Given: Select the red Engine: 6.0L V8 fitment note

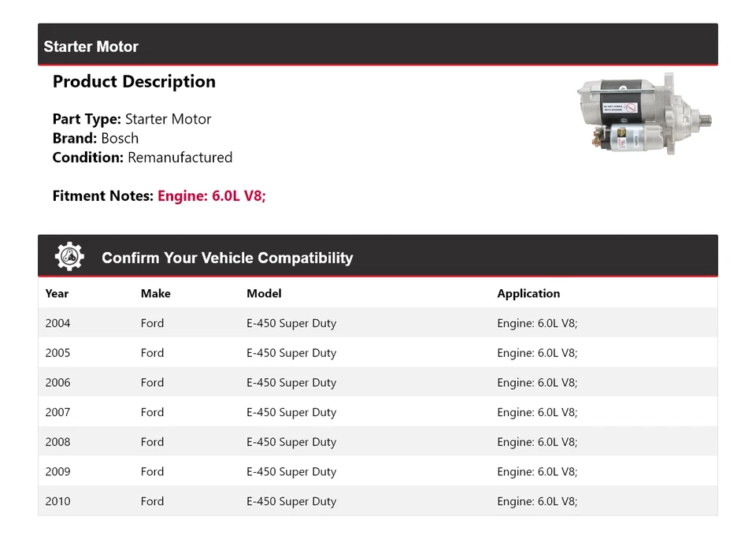Looking at the screenshot, I should 211,195.
